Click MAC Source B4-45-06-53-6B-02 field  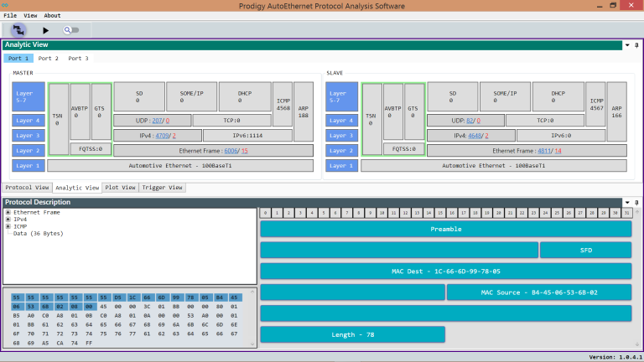pyautogui.click(x=539, y=292)
